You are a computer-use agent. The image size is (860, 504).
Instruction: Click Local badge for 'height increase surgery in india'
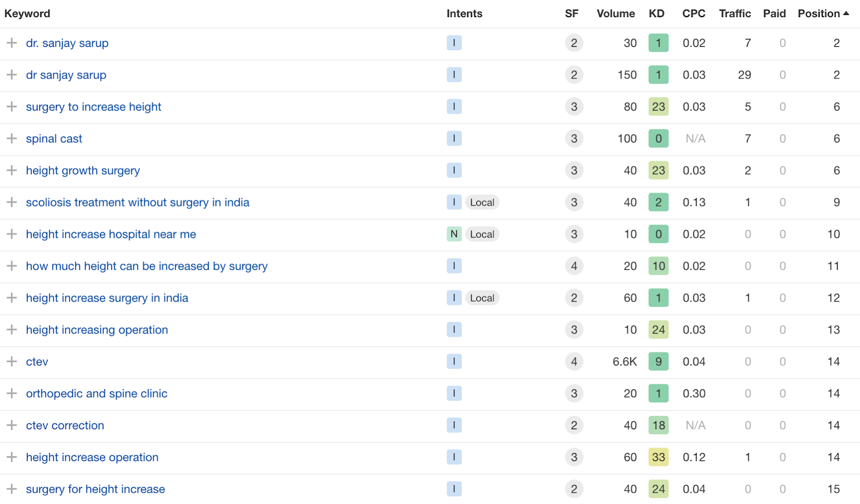(x=482, y=298)
